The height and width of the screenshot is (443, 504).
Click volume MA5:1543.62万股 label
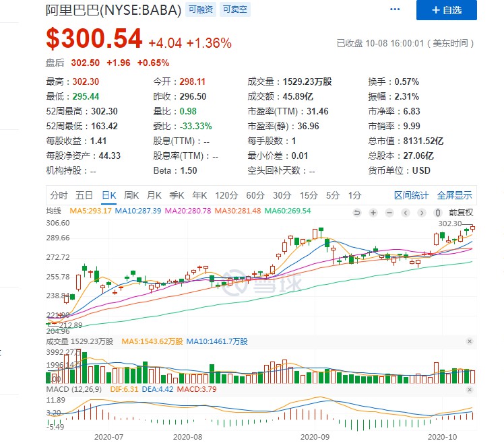pyautogui.click(x=152, y=341)
